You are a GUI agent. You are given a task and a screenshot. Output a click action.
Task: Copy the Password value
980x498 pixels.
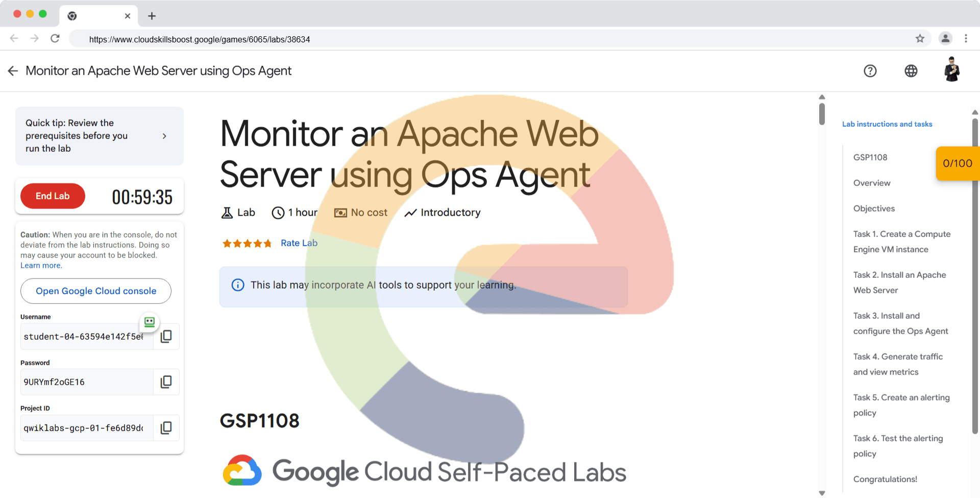[x=166, y=382]
